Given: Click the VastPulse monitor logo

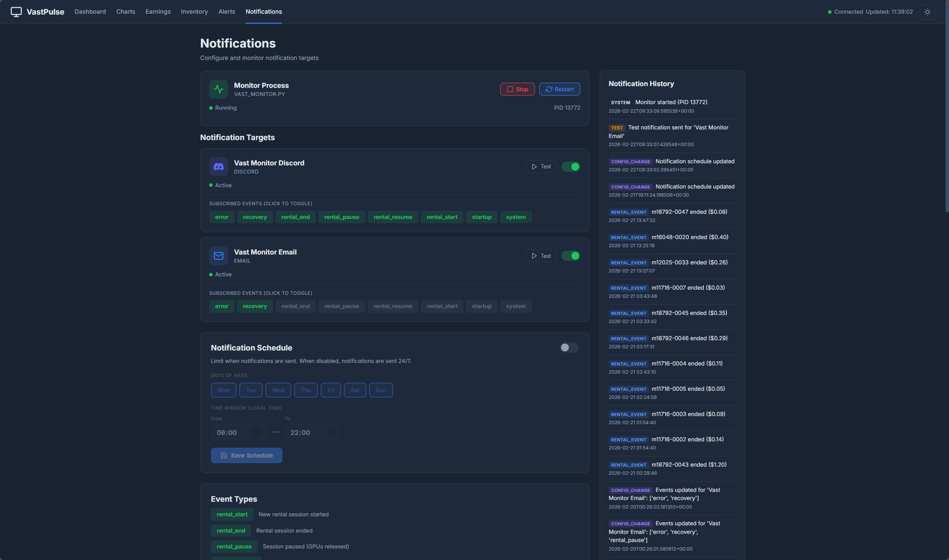Looking at the screenshot, I should click(16, 12).
